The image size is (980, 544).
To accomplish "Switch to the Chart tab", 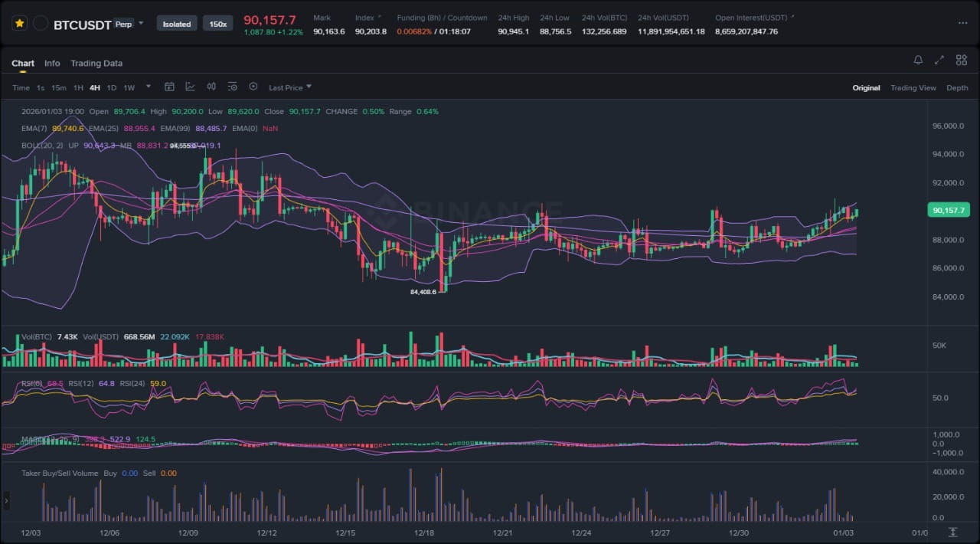I will tap(23, 63).
